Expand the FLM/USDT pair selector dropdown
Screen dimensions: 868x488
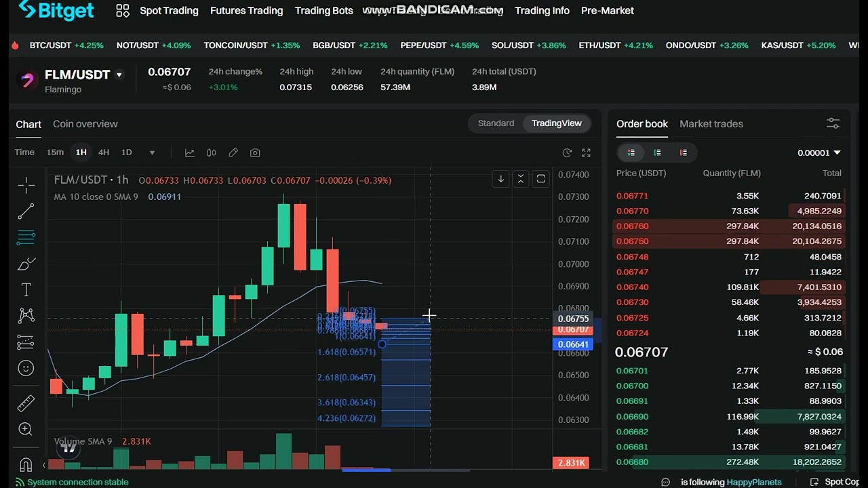pyautogui.click(x=119, y=75)
